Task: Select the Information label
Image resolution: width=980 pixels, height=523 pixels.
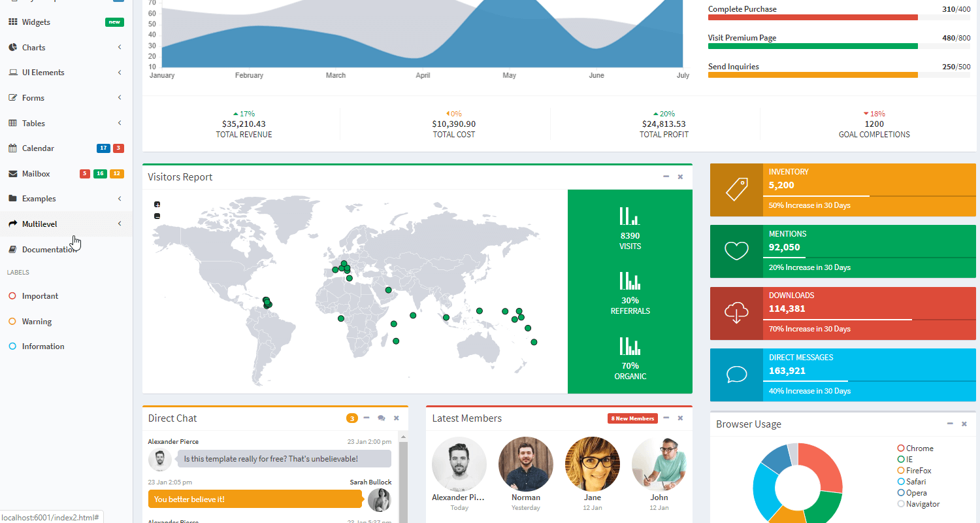Action: coord(66,346)
